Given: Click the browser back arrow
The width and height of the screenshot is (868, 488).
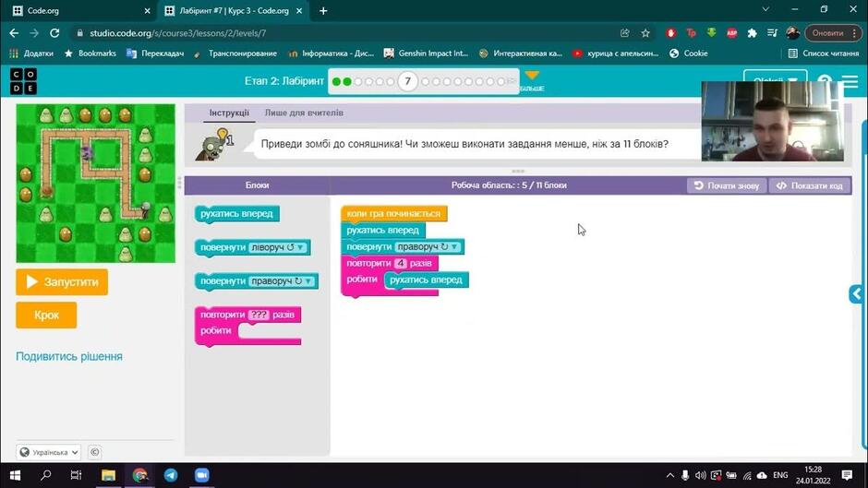Looking at the screenshot, I should 14,33.
